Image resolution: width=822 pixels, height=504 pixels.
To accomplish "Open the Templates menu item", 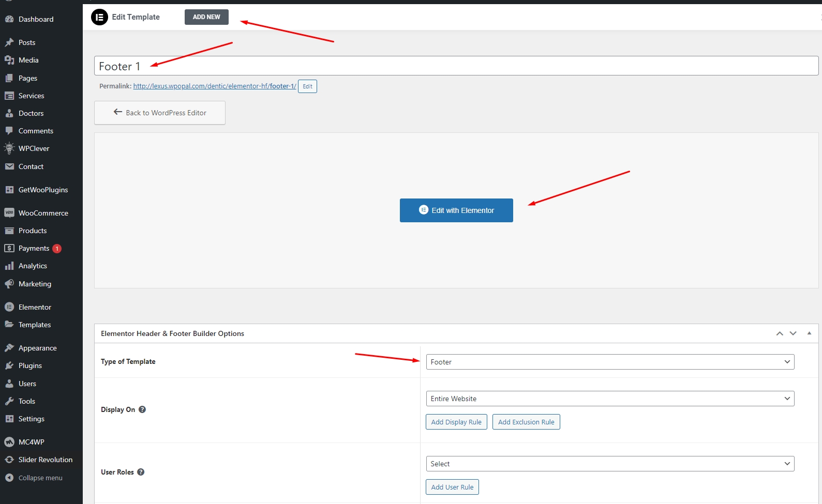I will (35, 325).
